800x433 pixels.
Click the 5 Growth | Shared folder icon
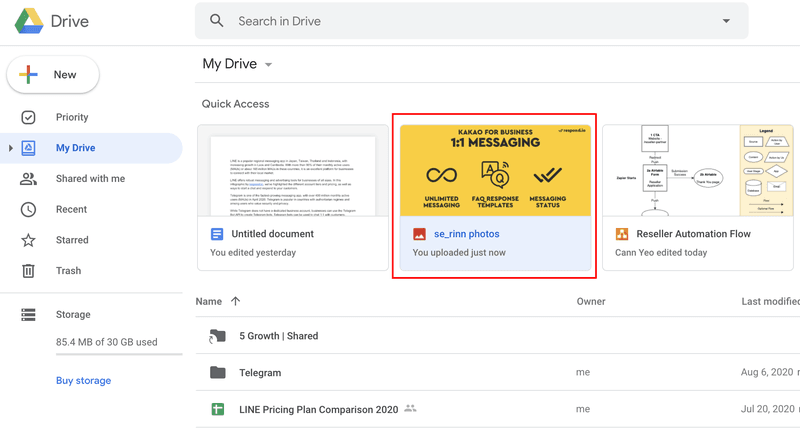[x=217, y=336]
